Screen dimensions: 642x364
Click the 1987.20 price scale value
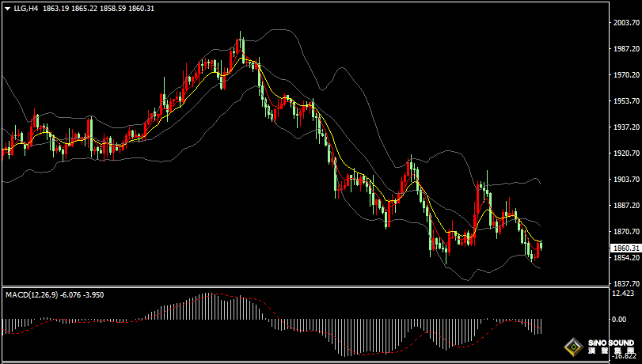(x=626, y=49)
